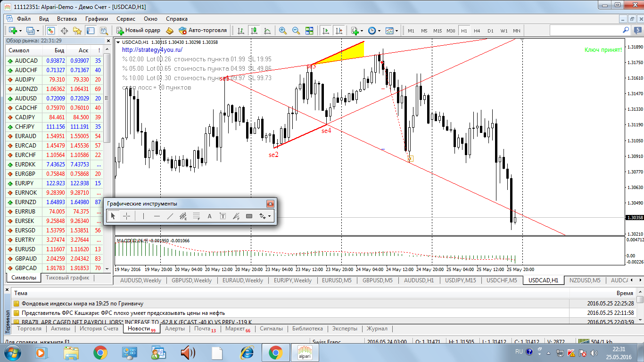The image size is (644, 362).
Task: Click the search magnifier in the toolbar
Action: pos(626,30)
